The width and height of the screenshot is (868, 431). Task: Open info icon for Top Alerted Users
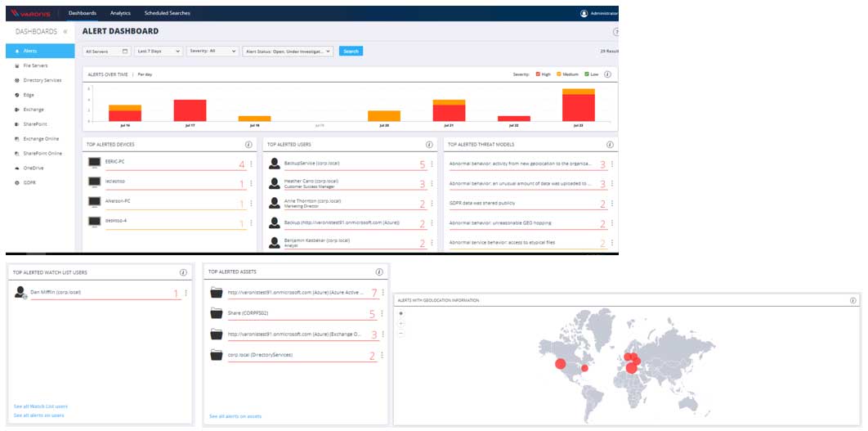(x=429, y=145)
